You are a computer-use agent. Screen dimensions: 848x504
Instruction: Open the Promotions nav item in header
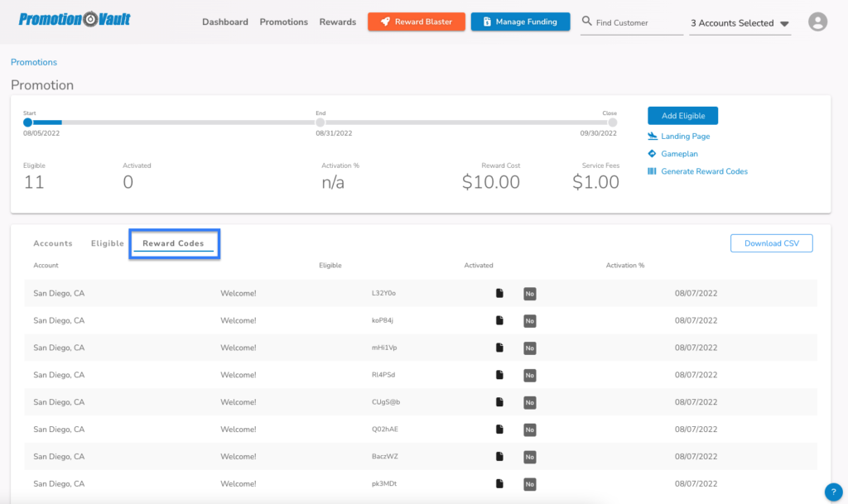(283, 22)
